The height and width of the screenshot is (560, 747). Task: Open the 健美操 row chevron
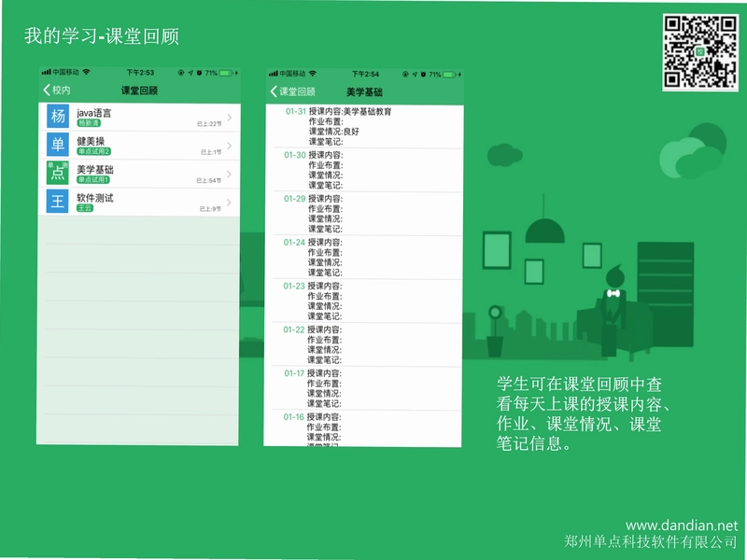tap(230, 146)
